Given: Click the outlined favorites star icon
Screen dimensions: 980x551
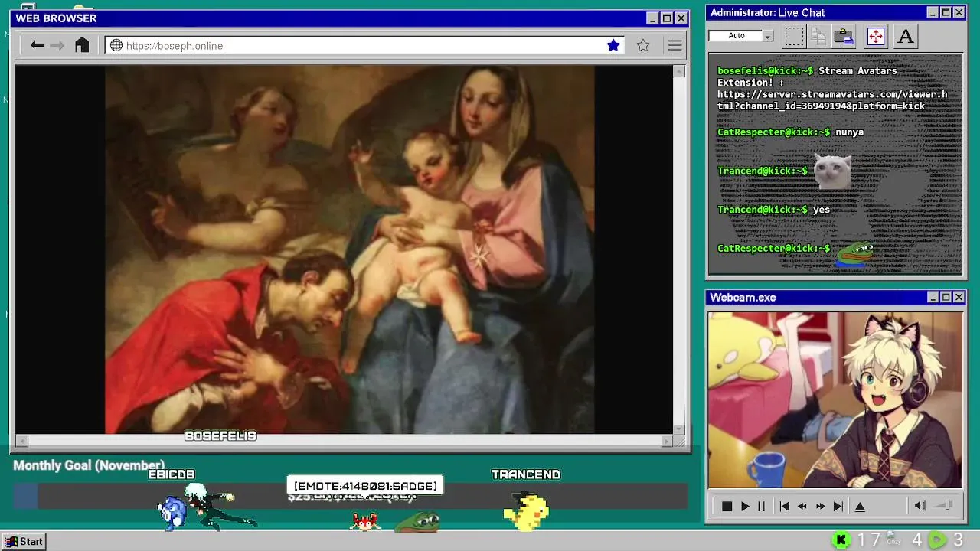Looking at the screenshot, I should [x=643, y=45].
